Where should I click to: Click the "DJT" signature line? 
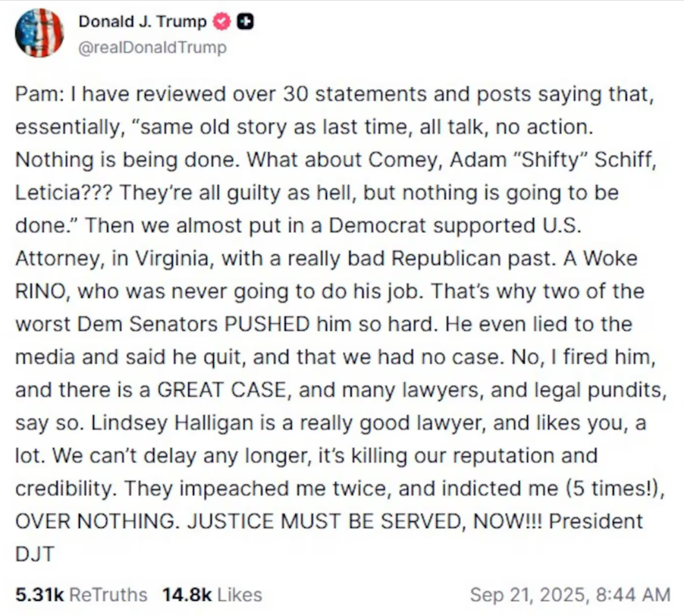(33, 555)
